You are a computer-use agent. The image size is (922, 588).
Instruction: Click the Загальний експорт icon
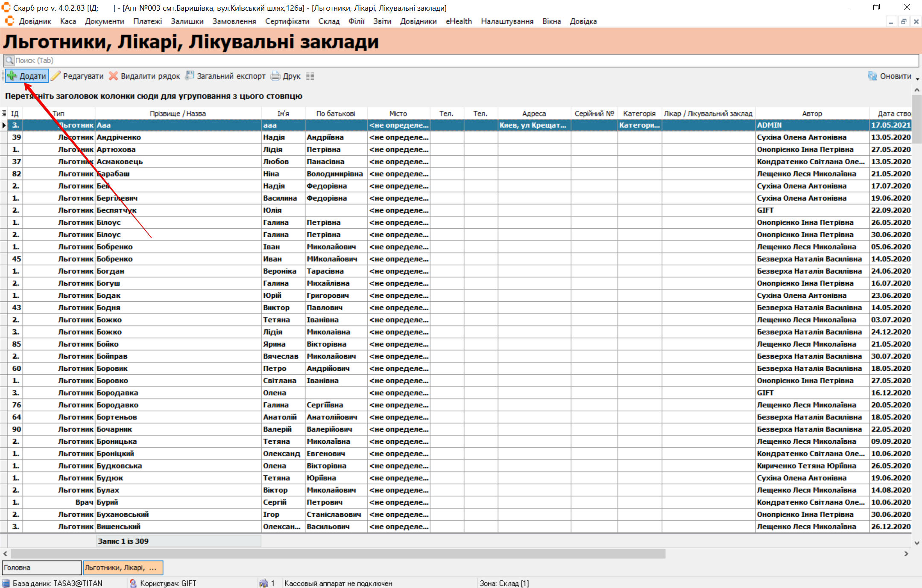pos(190,76)
